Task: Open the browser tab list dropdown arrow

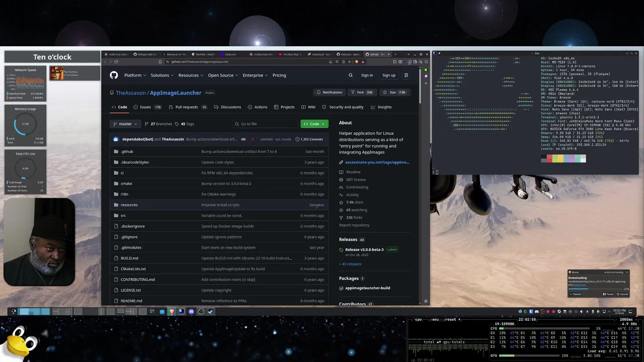Action: [409, 54]
